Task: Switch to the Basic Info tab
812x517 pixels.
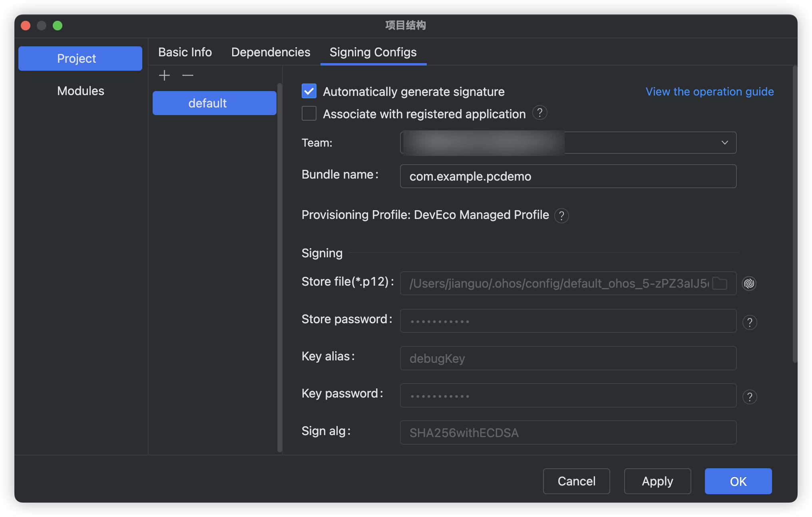Action: coord(185,52)
